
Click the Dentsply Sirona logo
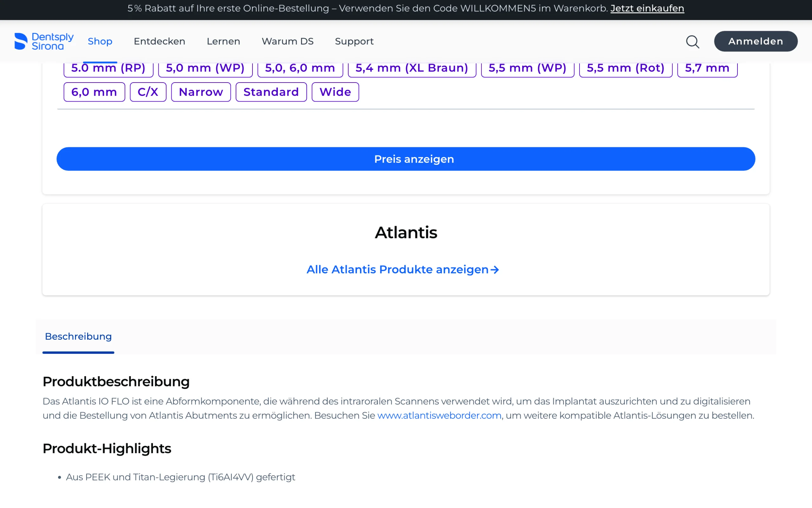(44, 41)
